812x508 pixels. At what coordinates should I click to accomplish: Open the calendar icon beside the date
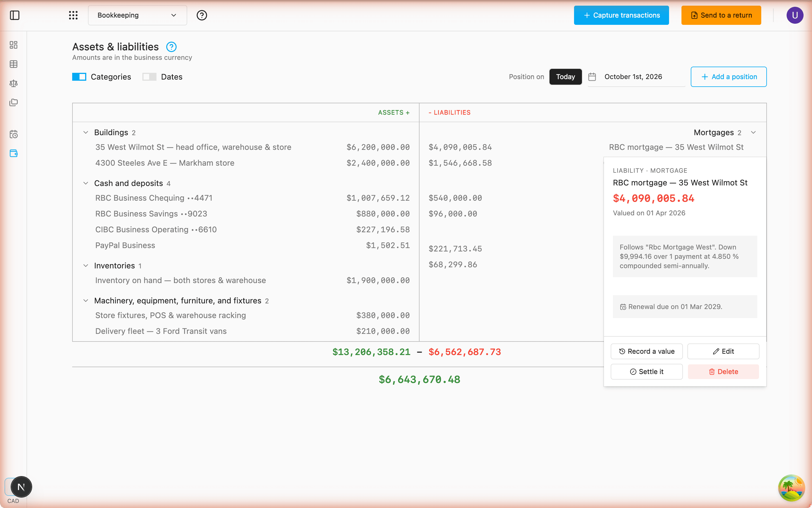point(592,77)
